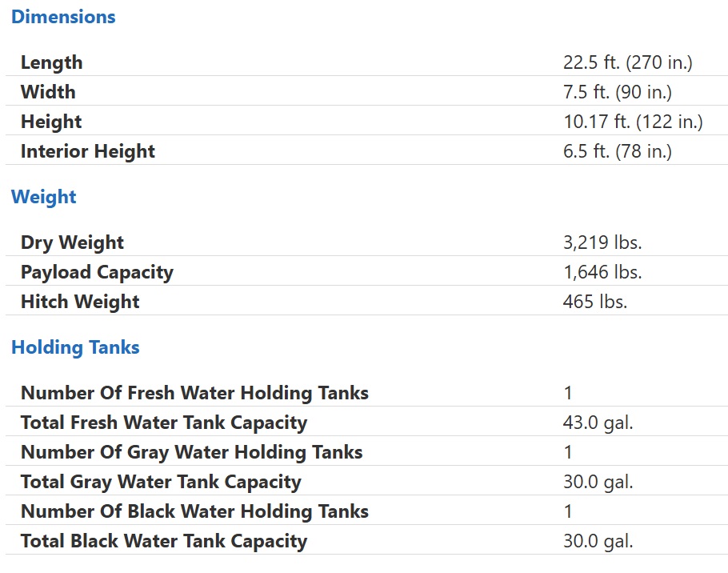Click the Height row label
This screenshot has height=573, width=728.
(51, 122)
